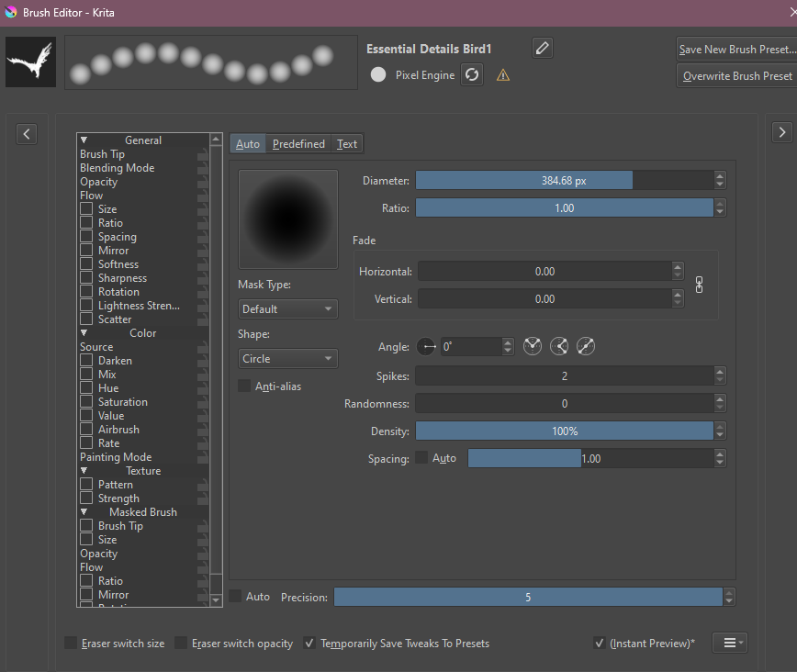The width and height of the screenshot is (797, 672).
Task: Click the fade aspect ratio chain link icon
Action: coord(699,285)
